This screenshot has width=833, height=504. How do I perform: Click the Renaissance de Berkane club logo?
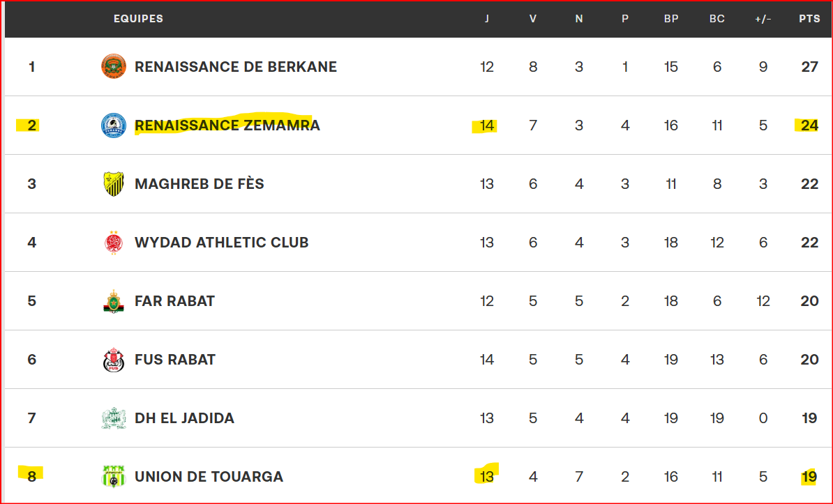tap(114, 67)
